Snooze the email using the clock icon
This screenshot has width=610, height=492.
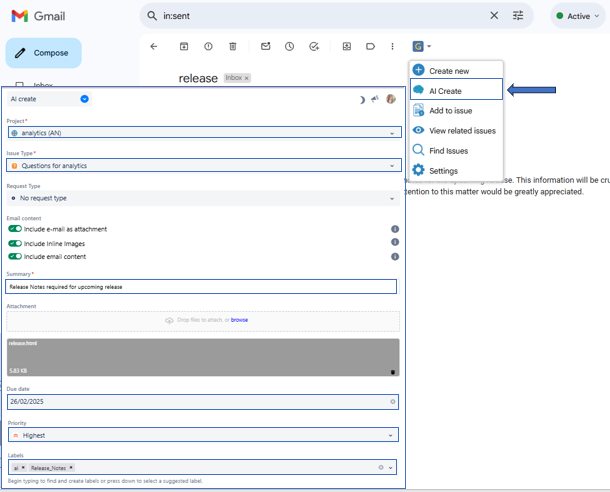(289, 46)
